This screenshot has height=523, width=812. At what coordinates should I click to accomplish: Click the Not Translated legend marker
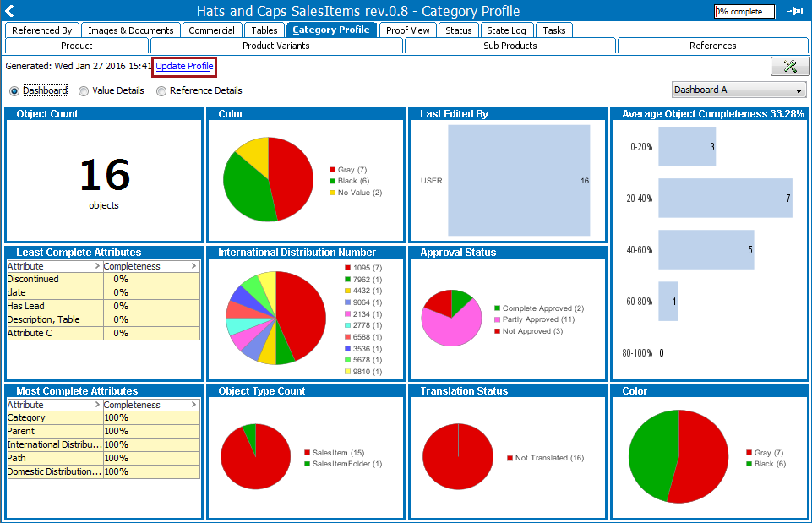tap(510, 458)
